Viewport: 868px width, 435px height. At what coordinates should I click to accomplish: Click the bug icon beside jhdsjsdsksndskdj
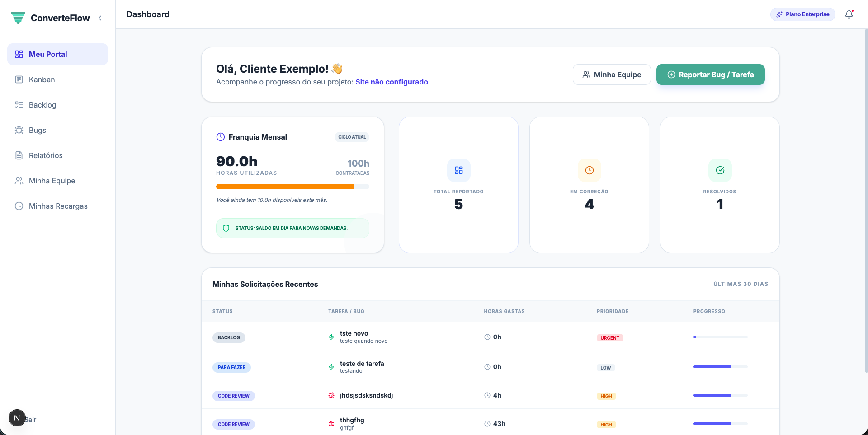pyautogui.click(x=331, y=395)
